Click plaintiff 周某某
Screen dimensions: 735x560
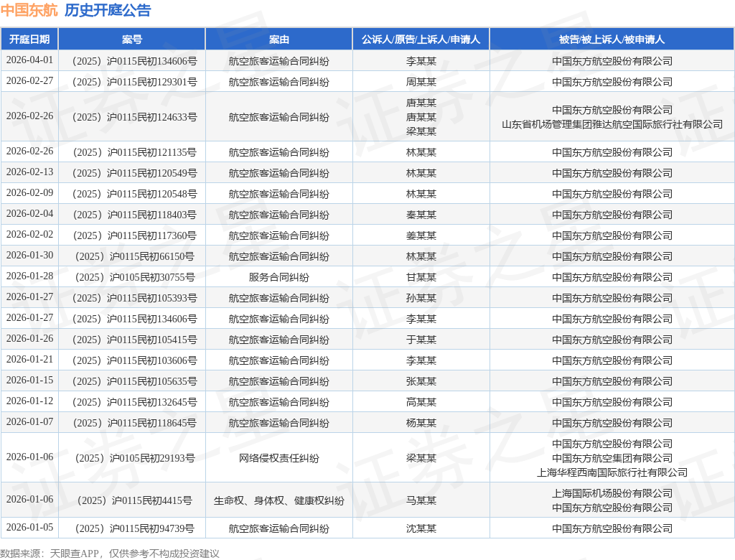tap(421, 82)
